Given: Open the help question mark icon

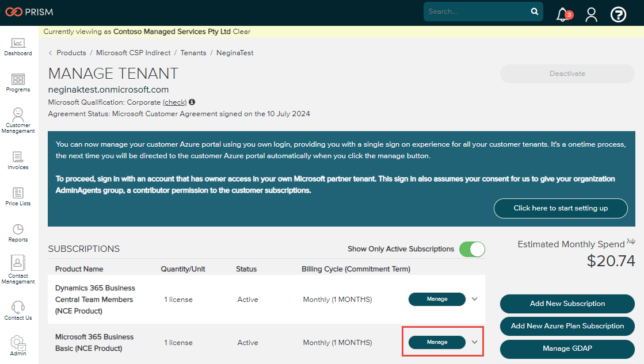Looking at the screenshot, I should 618,15.
